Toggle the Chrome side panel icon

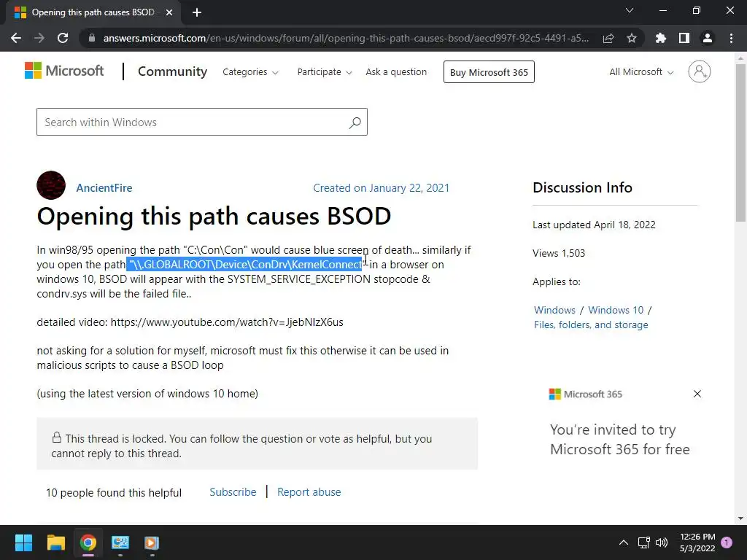point(684,38)
